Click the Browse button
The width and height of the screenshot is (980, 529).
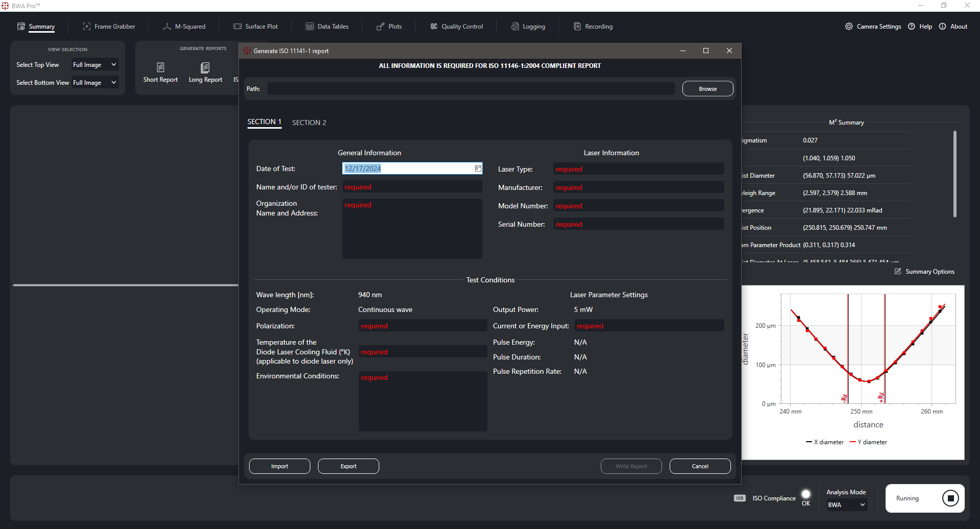(707, 89)
